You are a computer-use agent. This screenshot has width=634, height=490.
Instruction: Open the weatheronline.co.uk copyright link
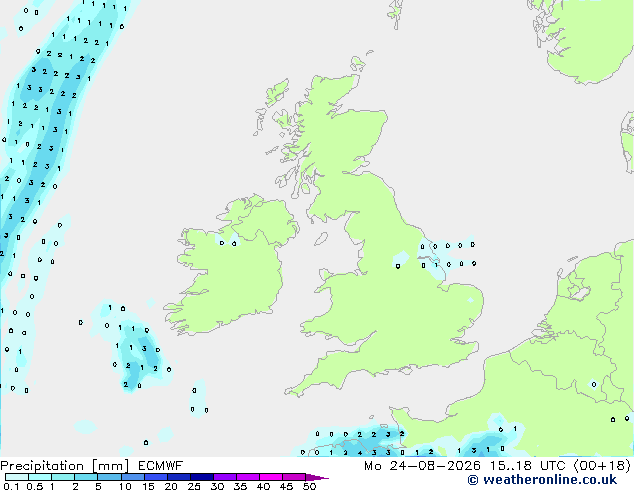click(x=542, y=480)
